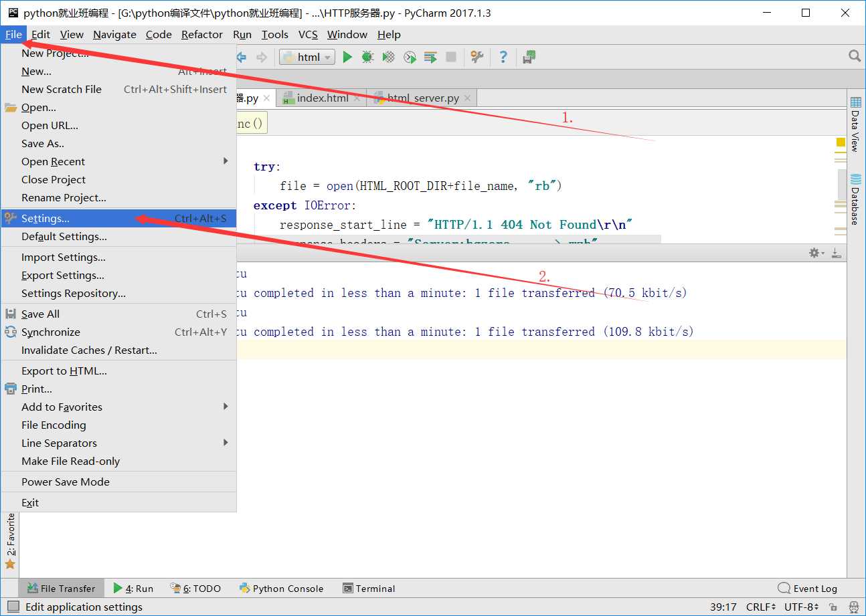This screenshot has height=616, width=866.
Task: Open the html run configuration dropdown
Action: point(307,58)
